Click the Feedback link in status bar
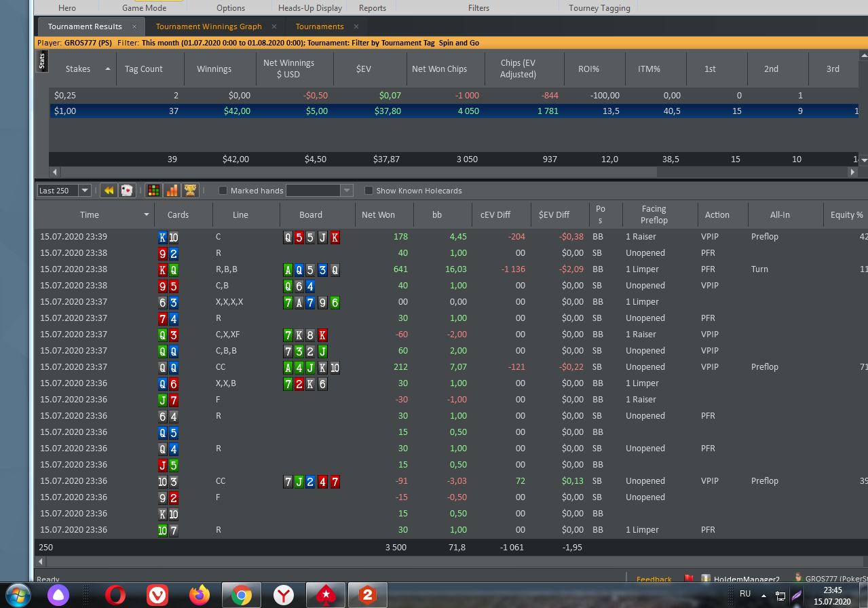Screen dimensions: 868x608 654,579
